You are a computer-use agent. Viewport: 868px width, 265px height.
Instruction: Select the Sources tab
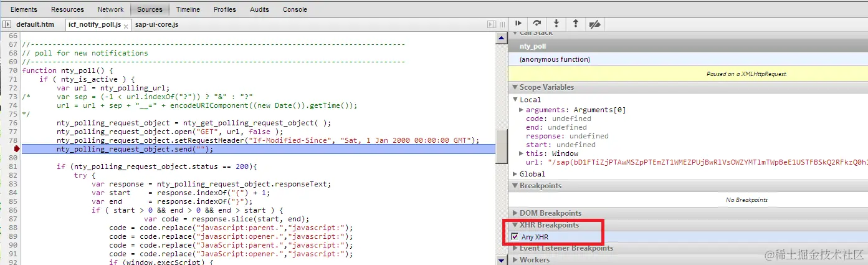click(150, 9)
